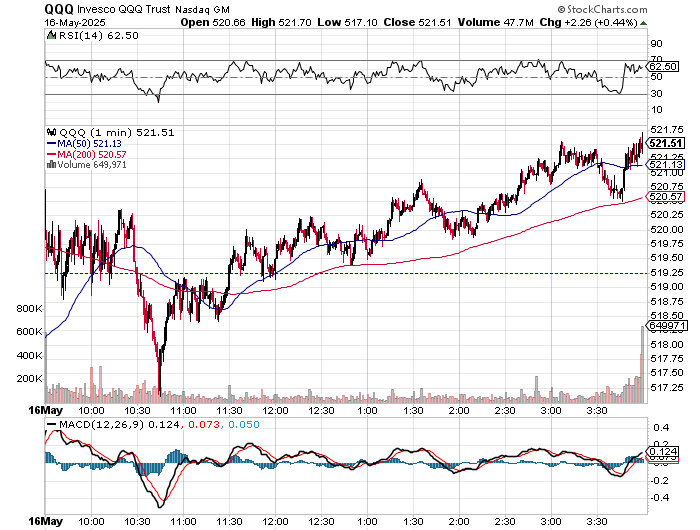
Task: Click the volume bars icon in legend
Action: tap(51, 164)
